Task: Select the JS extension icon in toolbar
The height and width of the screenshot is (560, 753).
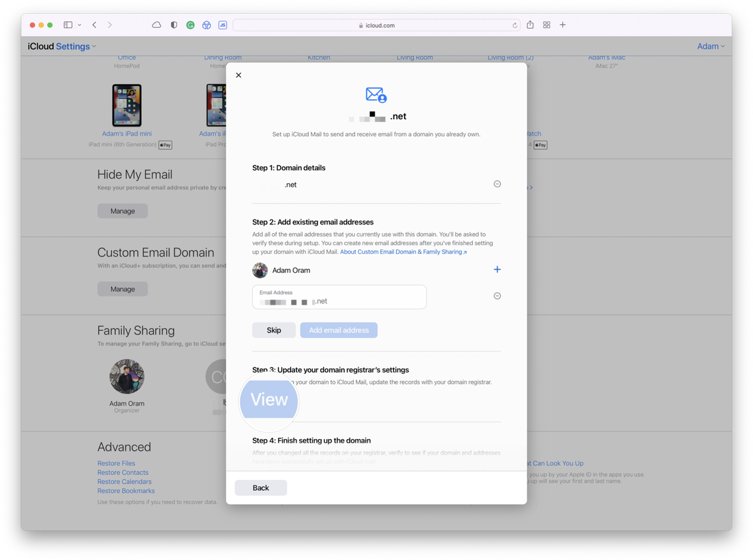Action: point(223,24)
